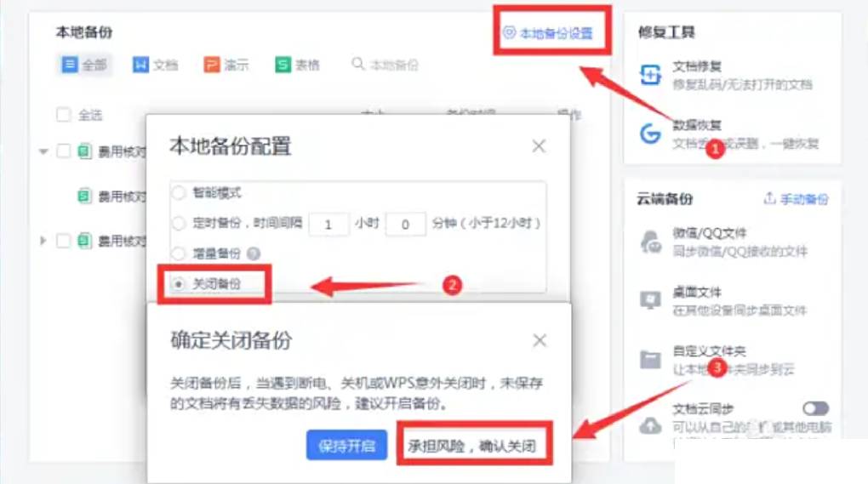Click the gear icon beside 本地备份设置
The height and width of the screenshot is (484, 868).
click(x=509, y=32)
